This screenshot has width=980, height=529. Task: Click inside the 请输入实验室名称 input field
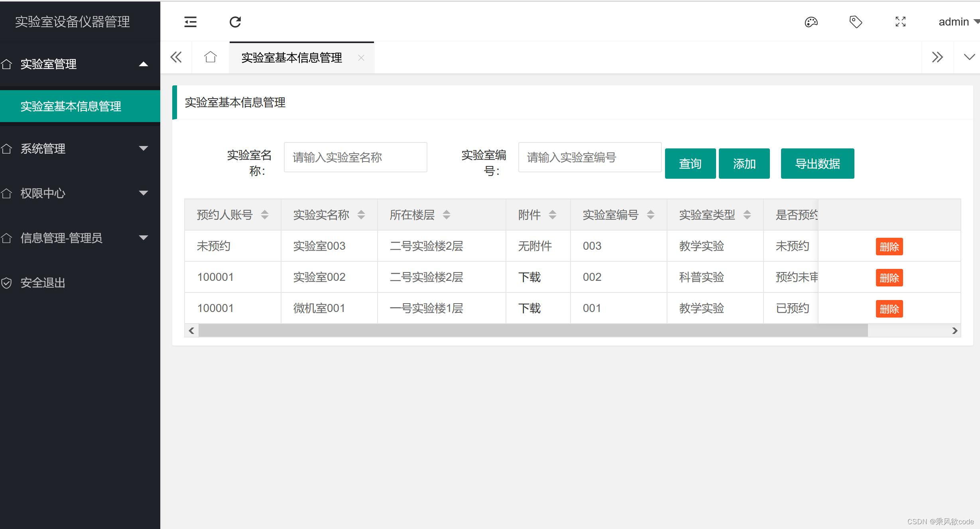click(355, 157)
